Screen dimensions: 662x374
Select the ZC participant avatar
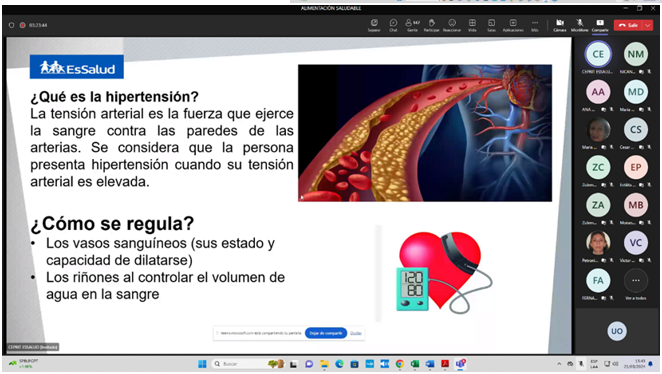pos(598,167)
